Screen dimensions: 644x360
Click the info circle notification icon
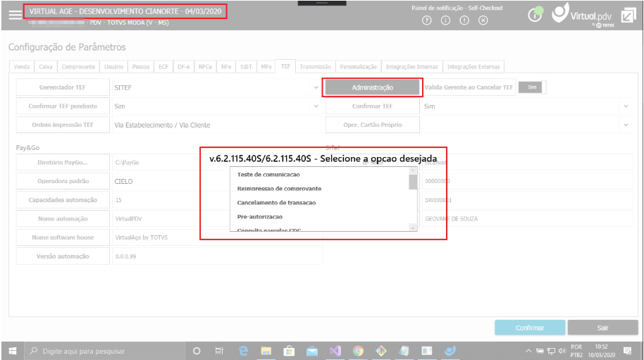(445, 20)
